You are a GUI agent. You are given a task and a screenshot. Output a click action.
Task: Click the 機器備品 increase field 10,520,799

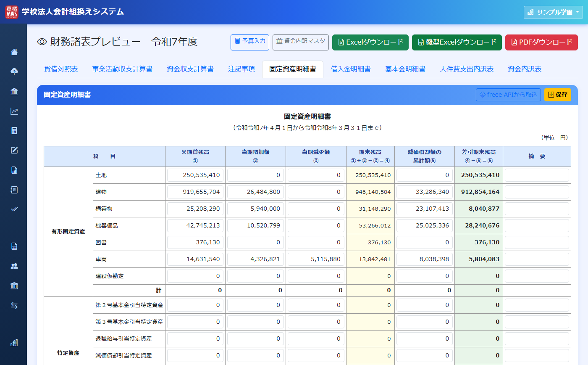click(255, 225)
